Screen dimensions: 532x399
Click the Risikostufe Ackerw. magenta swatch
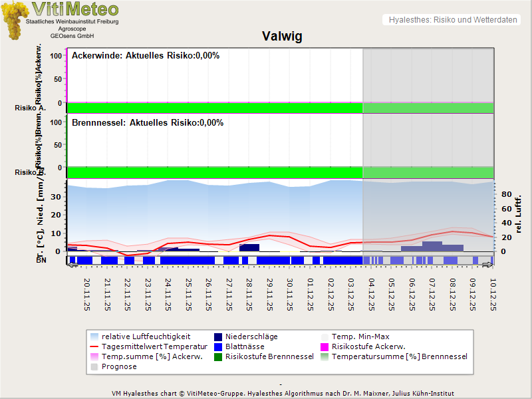(325, 347)
